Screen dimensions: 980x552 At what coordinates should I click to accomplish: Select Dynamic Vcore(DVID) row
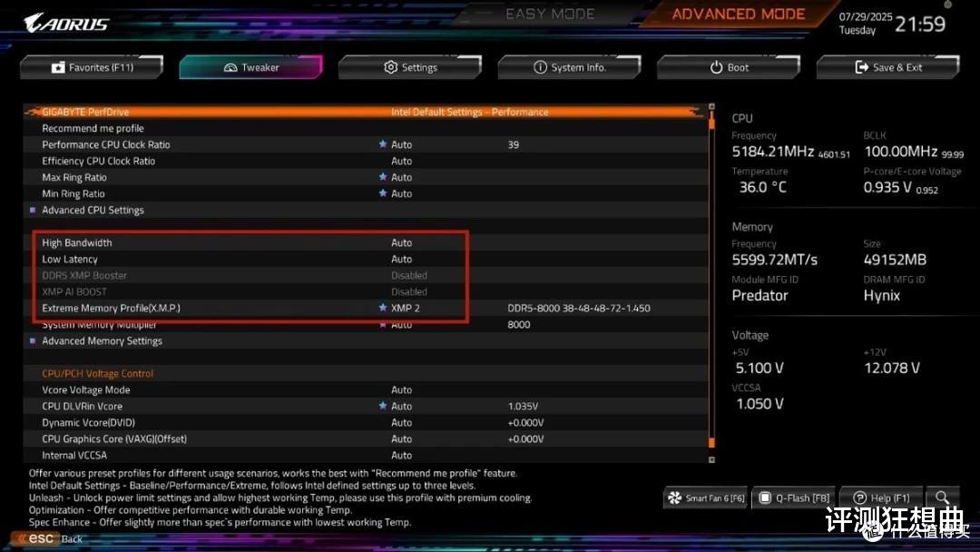pyautogui.click(x=366, y=422)
